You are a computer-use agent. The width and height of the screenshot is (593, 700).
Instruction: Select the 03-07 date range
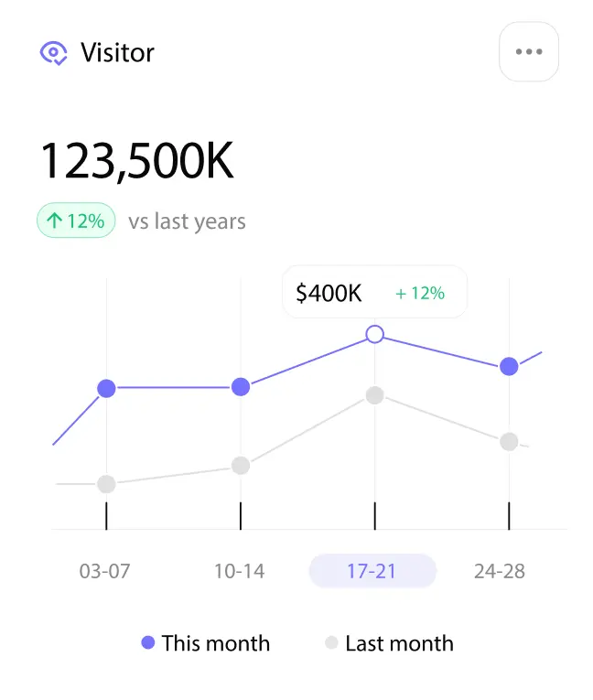(105, 571)
